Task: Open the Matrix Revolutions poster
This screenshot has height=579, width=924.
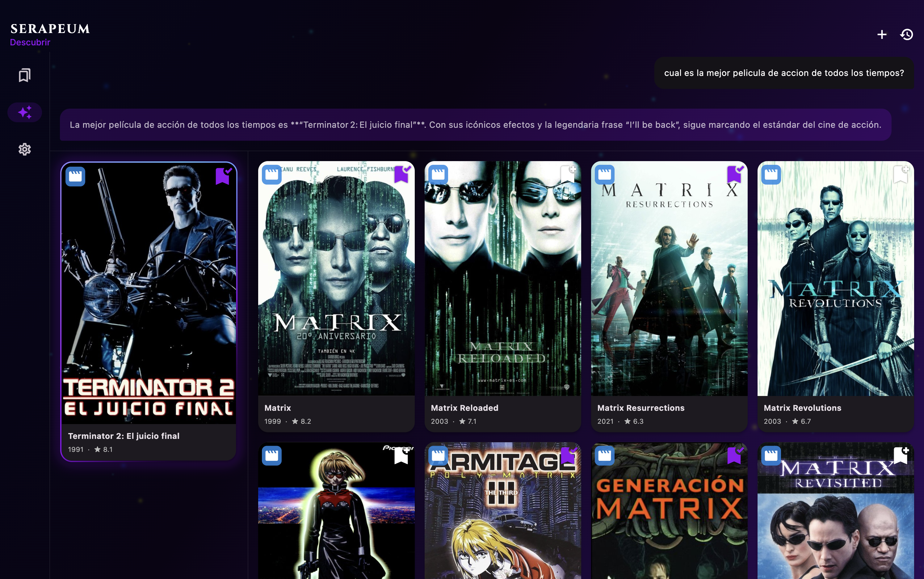Action: pyautogui.click(x=835, y=278)
